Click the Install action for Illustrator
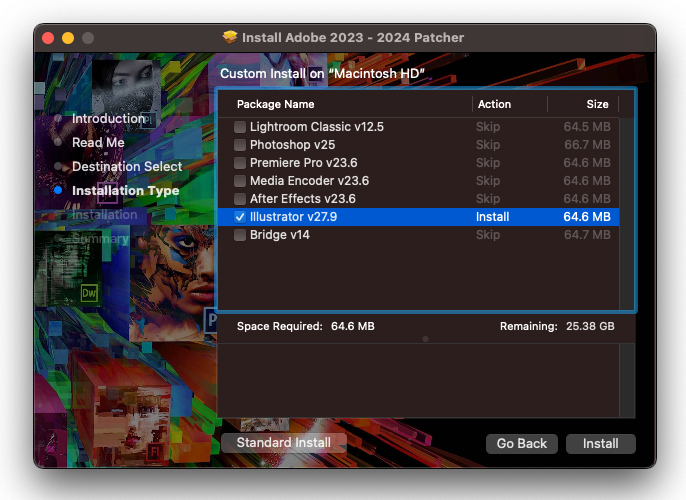686x500 pixels. 492,217
